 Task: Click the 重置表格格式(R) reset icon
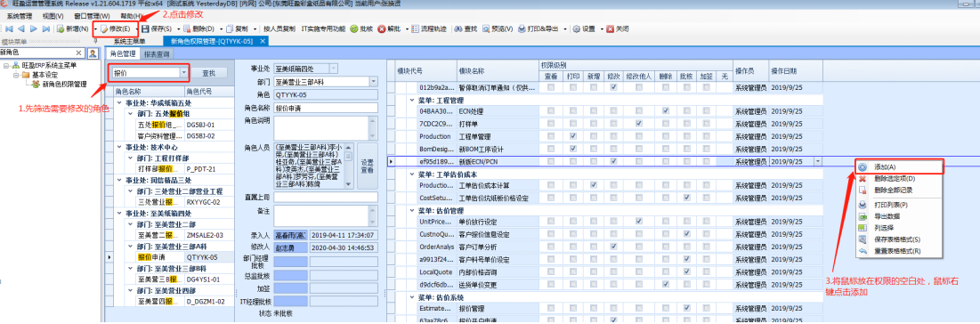pyautogui.click(x=862, y=251)
